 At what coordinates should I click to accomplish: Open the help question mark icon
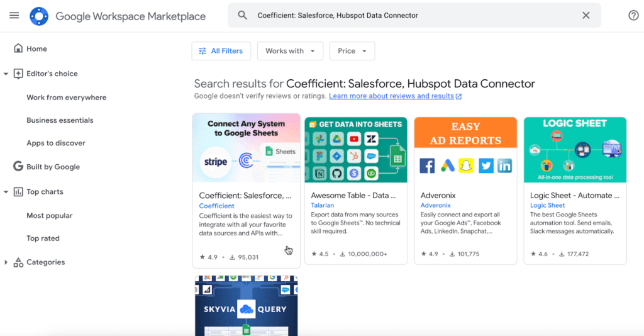[x=633, y=16]
